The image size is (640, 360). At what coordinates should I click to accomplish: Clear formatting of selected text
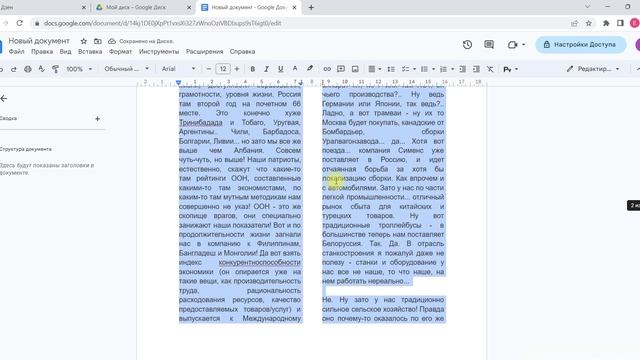click(490, 69)
